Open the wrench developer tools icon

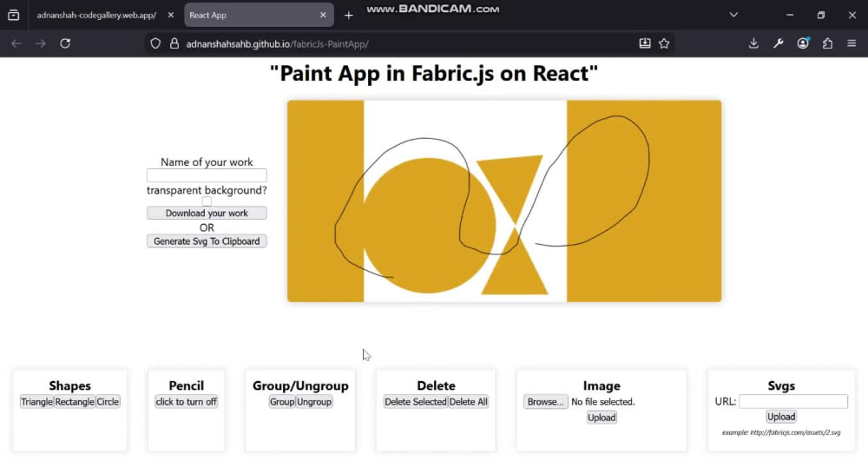(779, 43)
